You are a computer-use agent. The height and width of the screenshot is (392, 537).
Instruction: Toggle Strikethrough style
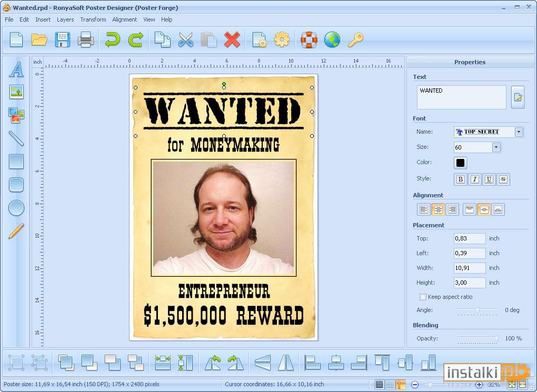pyautogui.click(x=503, y=179)
